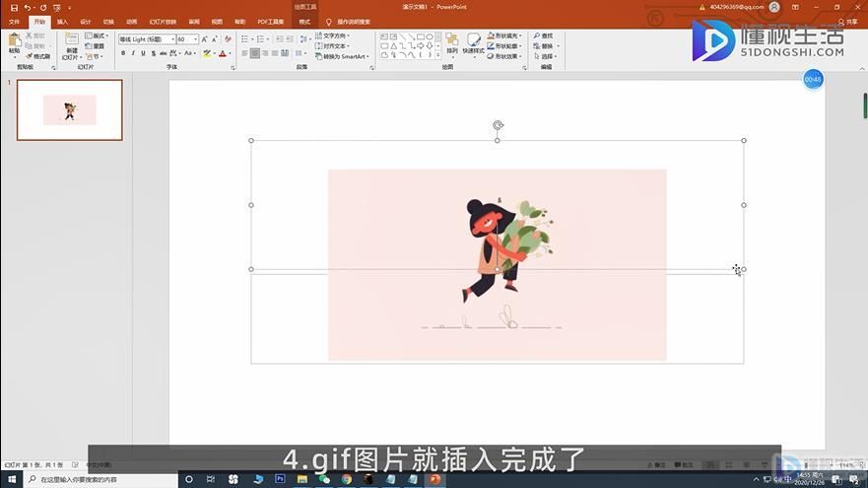
Task: Click the red font color A button
Action: tap(223, 54)
